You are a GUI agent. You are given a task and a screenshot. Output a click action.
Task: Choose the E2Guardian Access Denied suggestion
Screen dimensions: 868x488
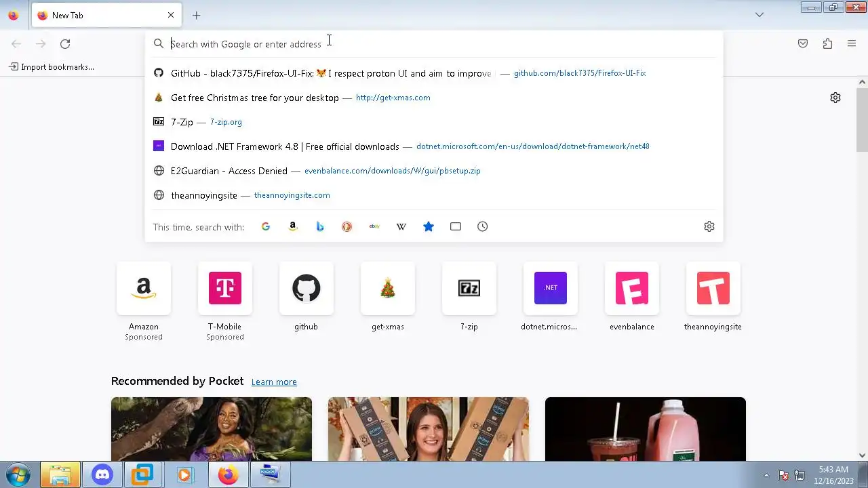434,171
